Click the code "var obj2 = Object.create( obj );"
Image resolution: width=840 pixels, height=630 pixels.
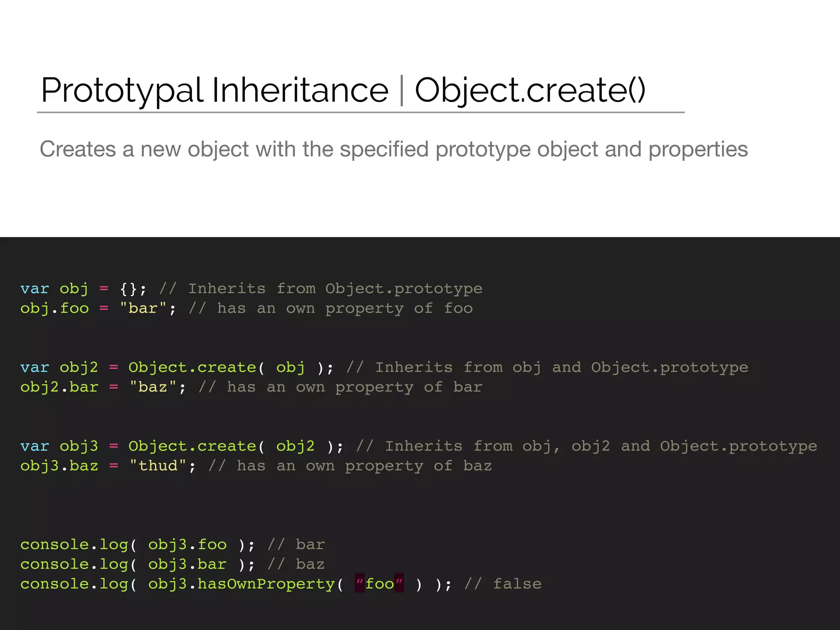tap(177, 367)
